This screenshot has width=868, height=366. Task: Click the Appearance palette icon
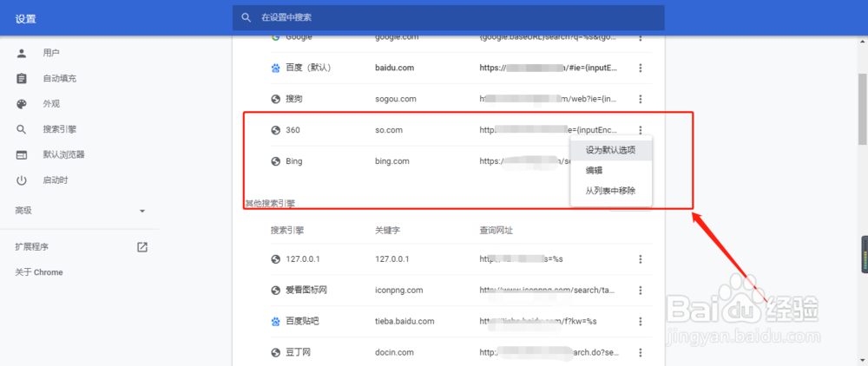(22, 104)
